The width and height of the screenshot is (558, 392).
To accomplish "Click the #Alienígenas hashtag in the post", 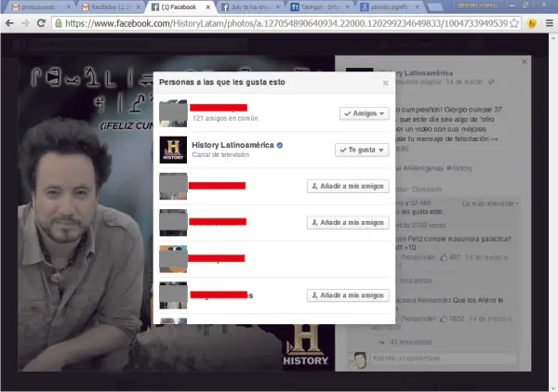I will coord(423,168).
